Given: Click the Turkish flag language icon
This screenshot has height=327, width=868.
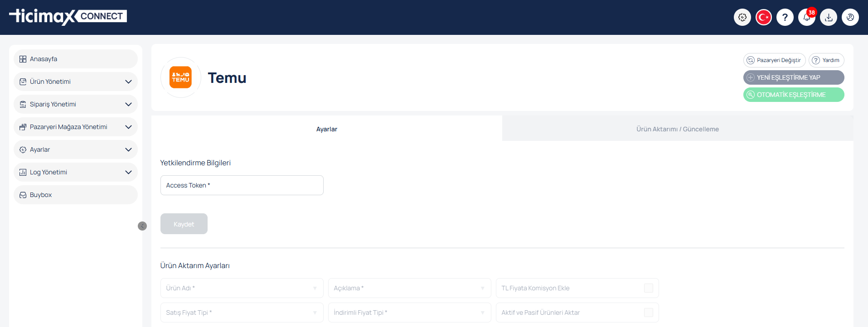Looking at the screenshot, I should click(x=764, y=17).
